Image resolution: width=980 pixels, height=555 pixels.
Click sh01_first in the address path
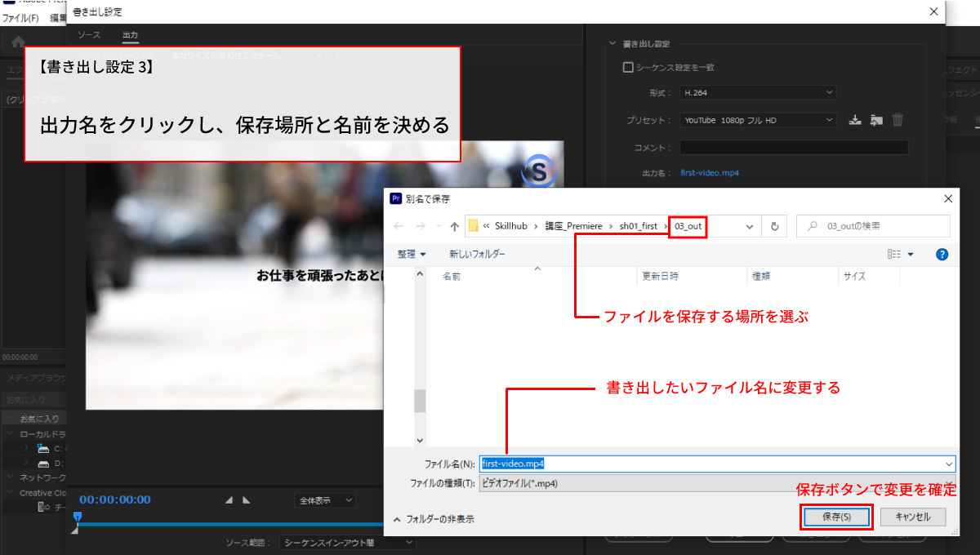639,226
